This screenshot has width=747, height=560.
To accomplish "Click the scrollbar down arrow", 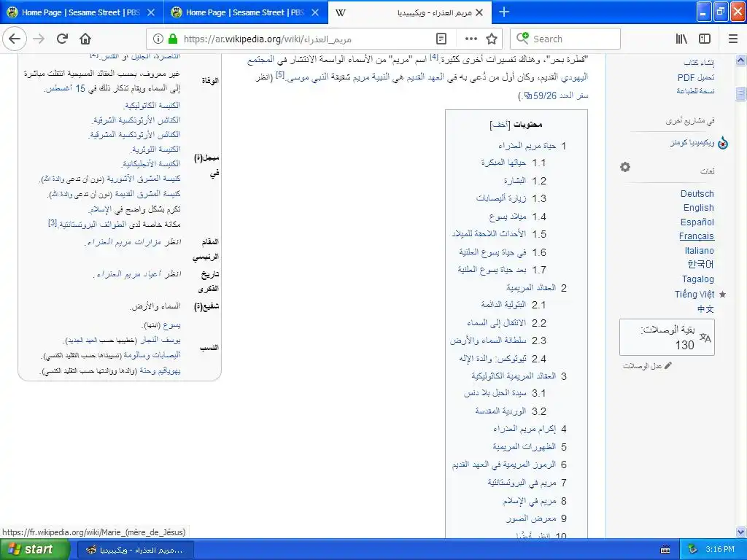I will coord(740,532).
